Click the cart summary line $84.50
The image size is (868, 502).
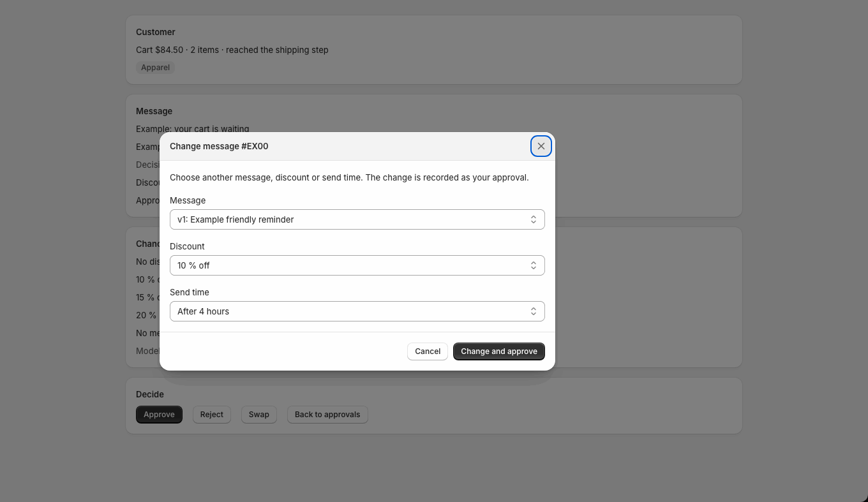pos(232,50)
